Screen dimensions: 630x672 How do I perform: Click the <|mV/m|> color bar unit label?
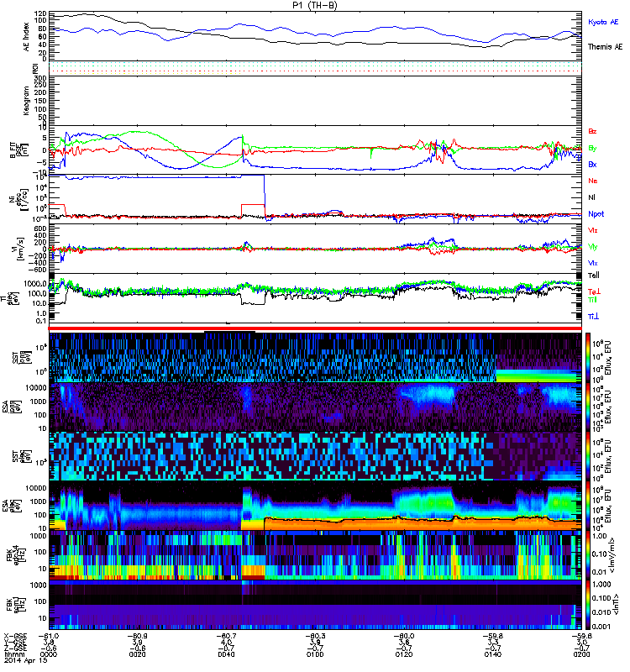coord(614,555)
